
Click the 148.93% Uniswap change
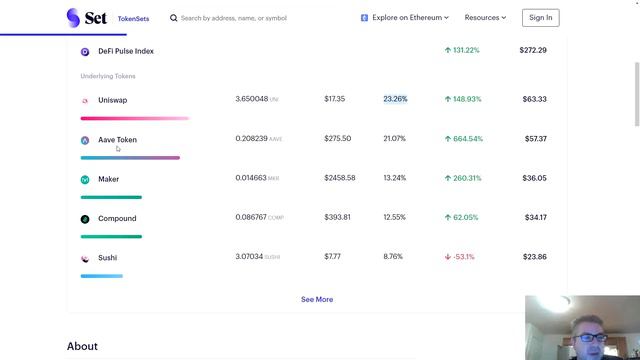click(x=467, y=99)
